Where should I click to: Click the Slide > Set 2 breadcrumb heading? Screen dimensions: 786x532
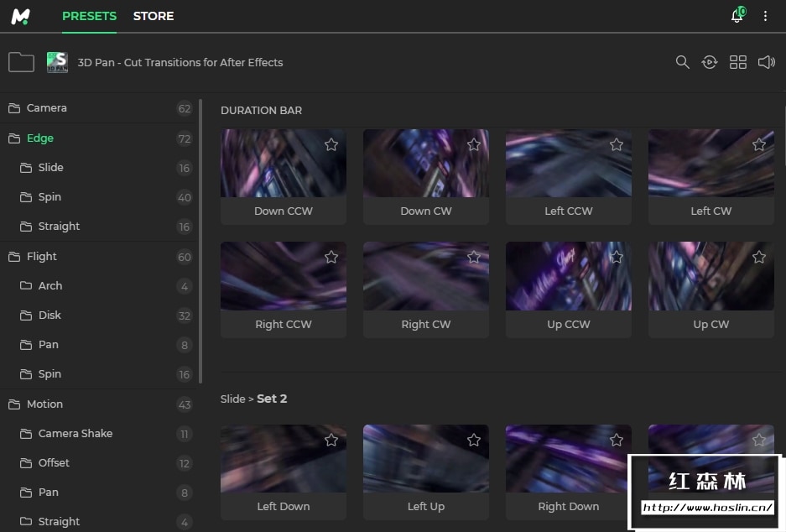pos(253,399)
